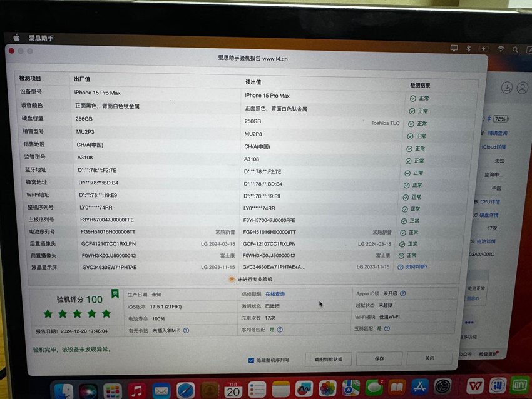This screenshot has width=532, height=399.
Task: Open battery status in the menu bar
Action: (x=484, y=49)
